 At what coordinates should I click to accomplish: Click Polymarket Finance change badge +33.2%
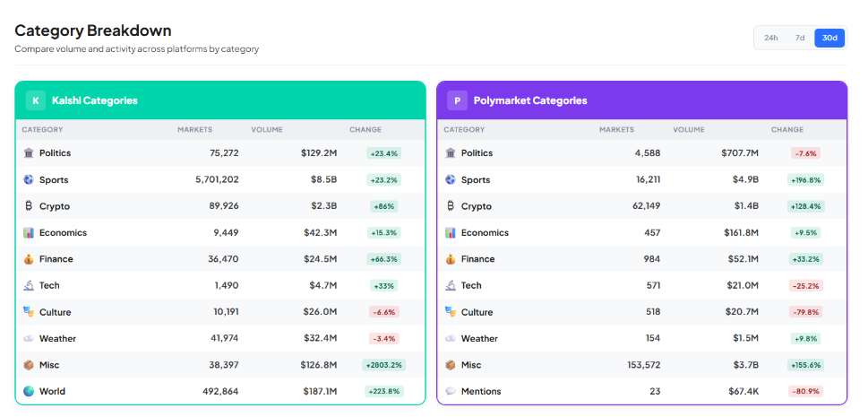coord(806,259)
